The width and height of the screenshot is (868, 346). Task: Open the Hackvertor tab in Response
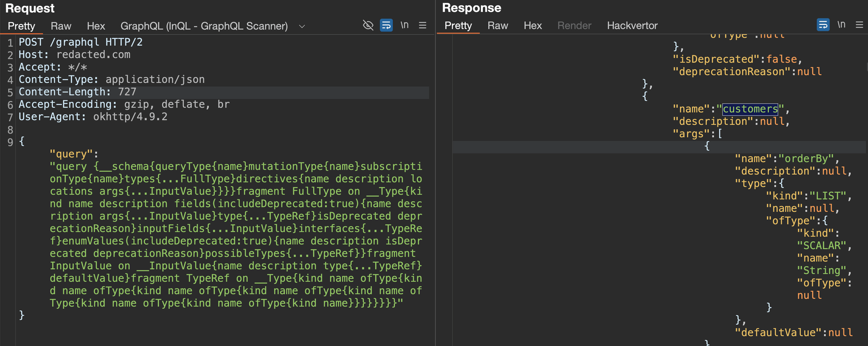pos(632,26)
